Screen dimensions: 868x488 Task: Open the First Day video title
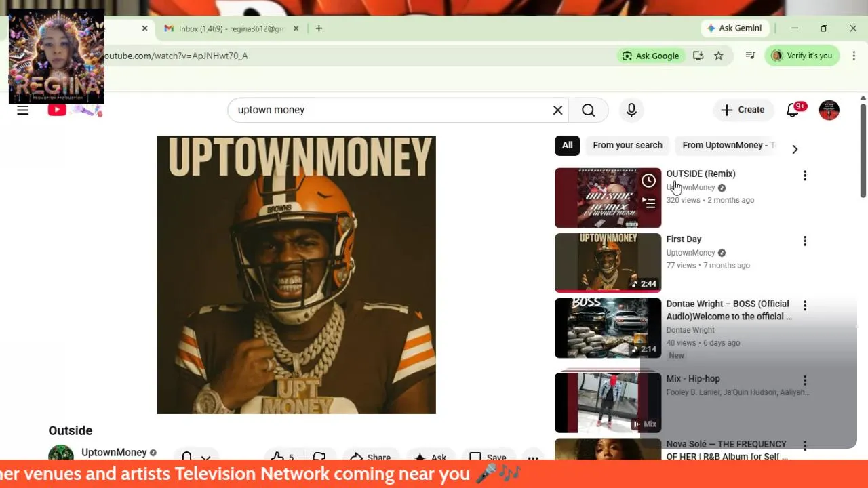pyautogui.click(x=684, y=239)
